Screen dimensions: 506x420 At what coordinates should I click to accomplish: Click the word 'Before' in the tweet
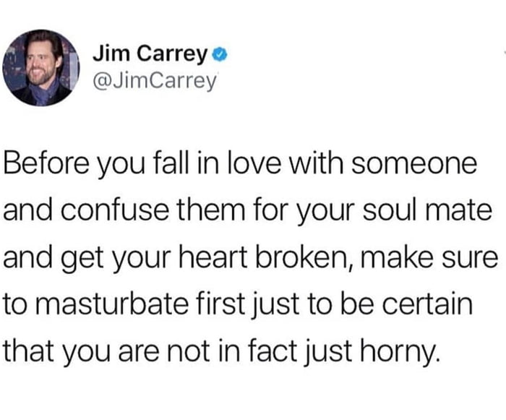(46, 163)
